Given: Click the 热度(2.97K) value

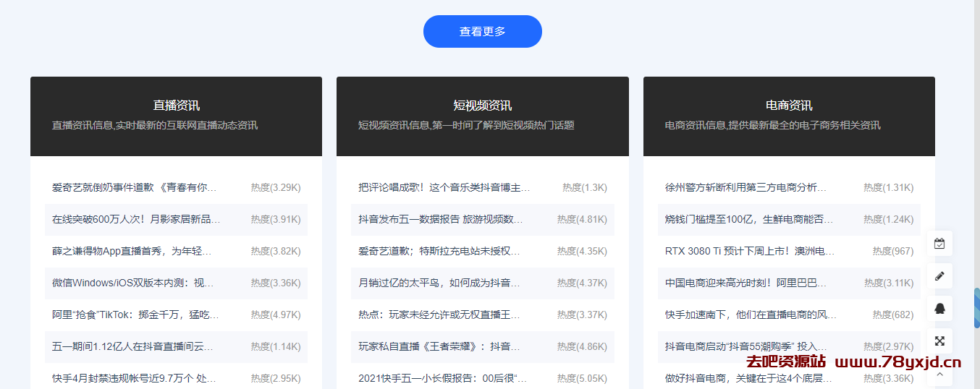Looking at the screenshot, I should coord(888,346).
